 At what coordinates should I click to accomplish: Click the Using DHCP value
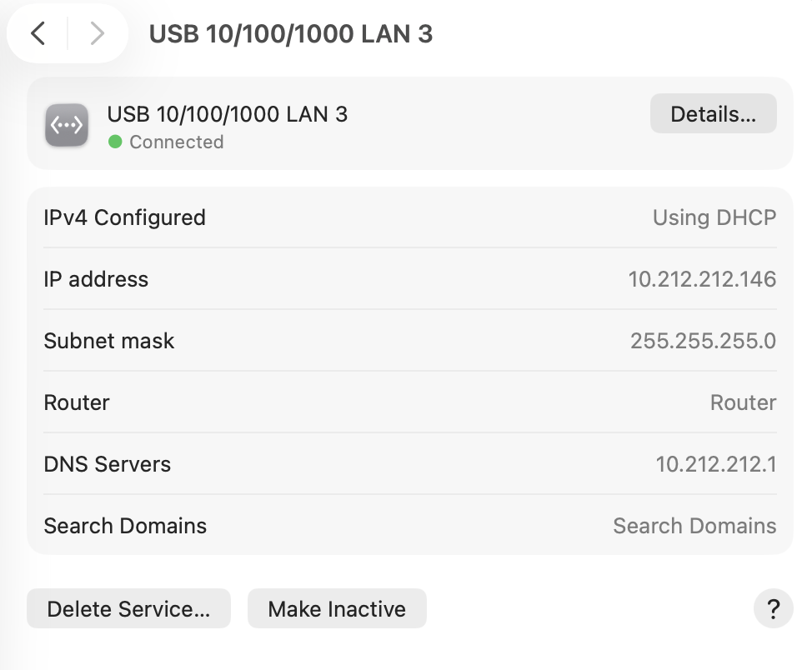click(x=714, y=217)
